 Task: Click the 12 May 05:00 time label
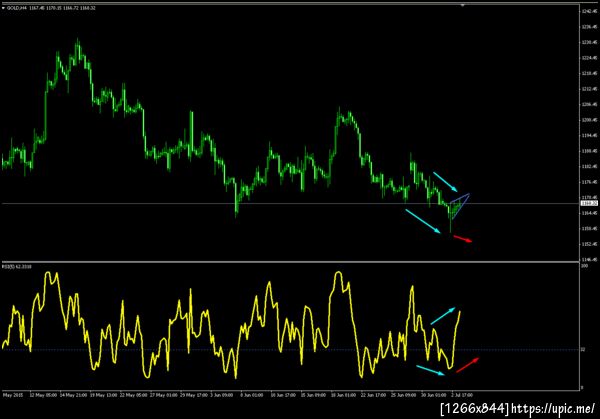tap(43, 395)
